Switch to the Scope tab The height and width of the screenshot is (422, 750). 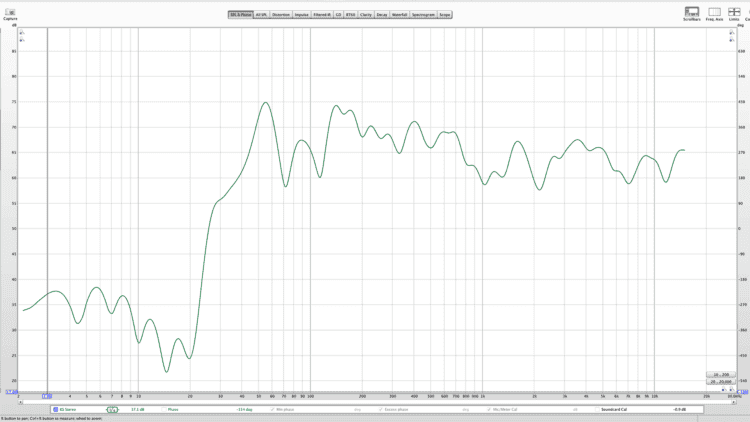(x=445, y=15)
